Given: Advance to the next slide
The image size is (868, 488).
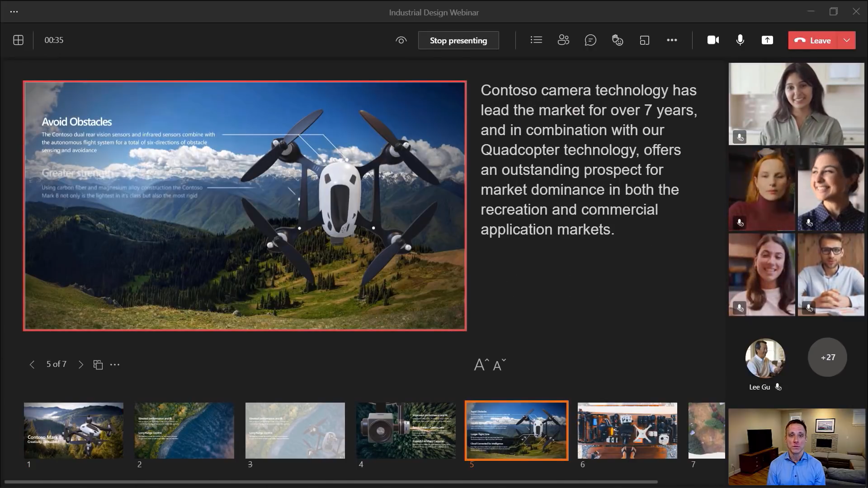Looking at the screenshot, I should point(81,365).
